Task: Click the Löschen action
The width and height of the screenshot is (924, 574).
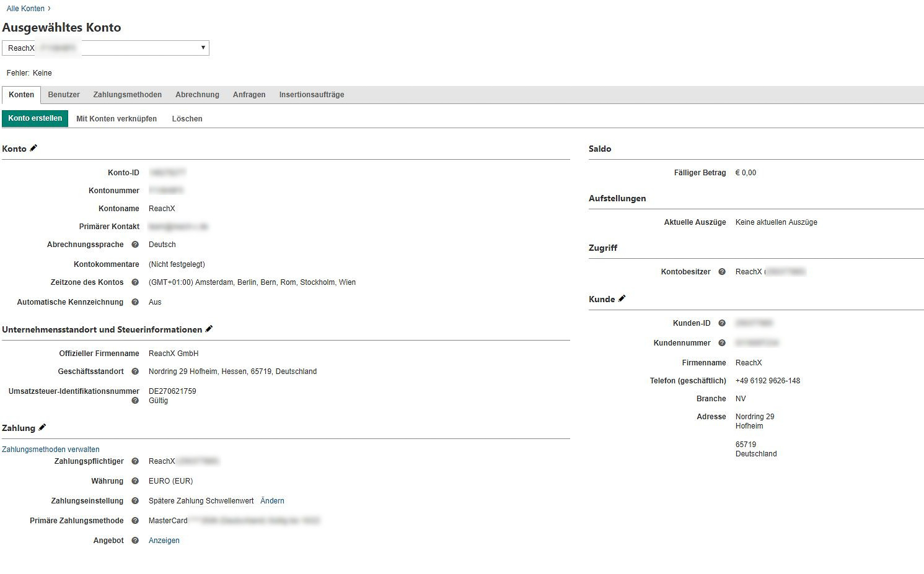Action: click(x=187, y=119)
